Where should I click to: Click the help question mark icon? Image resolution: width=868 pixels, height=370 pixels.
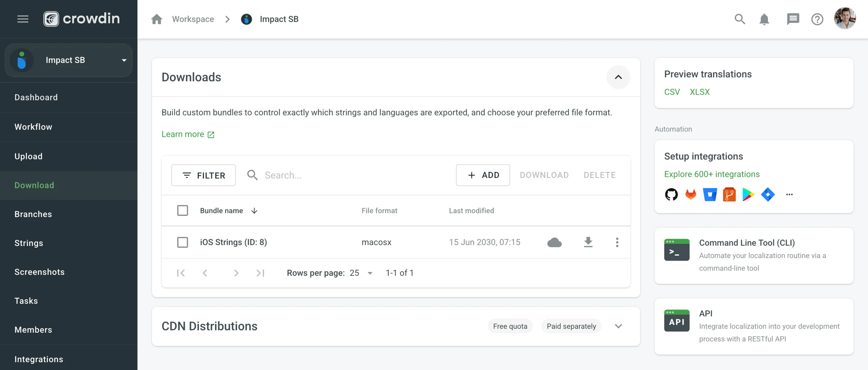(817, 19)
